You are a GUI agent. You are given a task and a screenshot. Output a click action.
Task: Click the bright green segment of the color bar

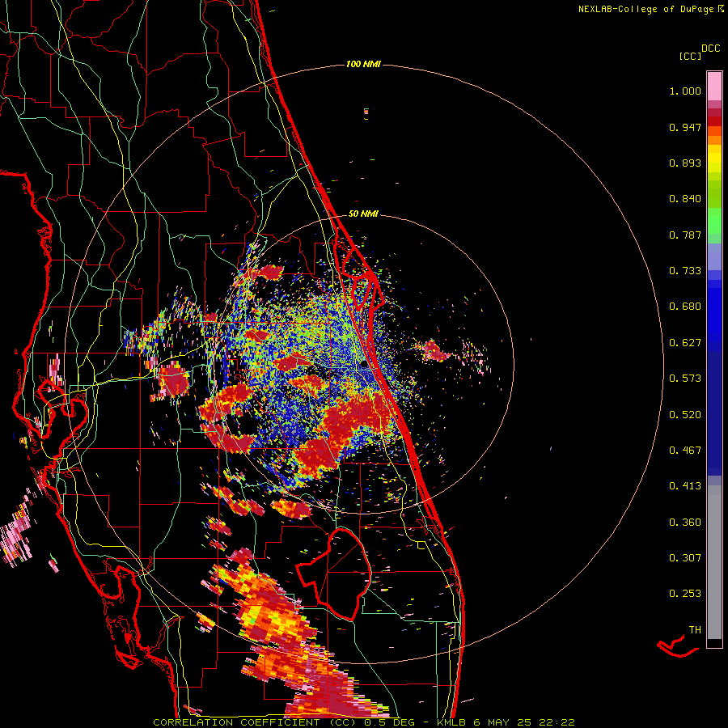coord(714,221)
